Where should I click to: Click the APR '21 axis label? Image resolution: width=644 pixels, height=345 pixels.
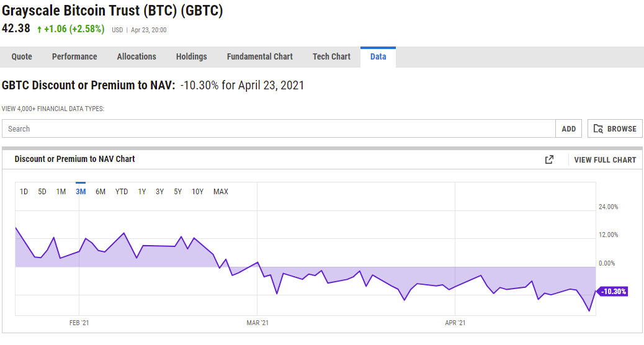(x=455, y=323)
